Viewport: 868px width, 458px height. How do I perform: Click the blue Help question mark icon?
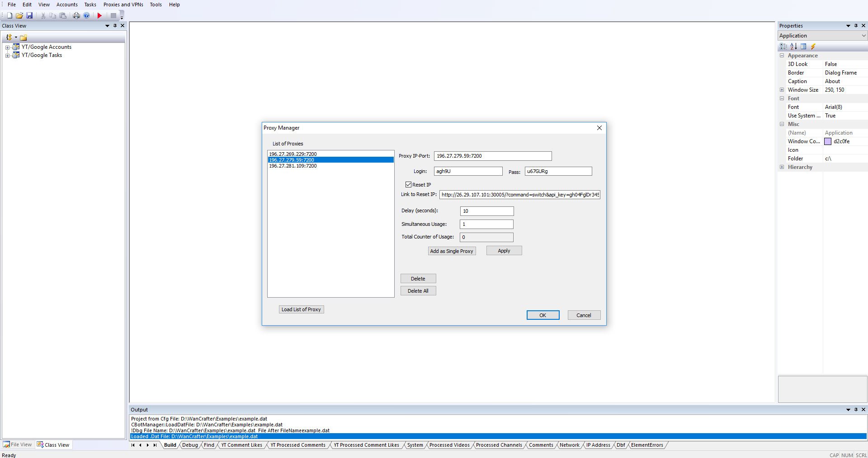click(86, 15)
